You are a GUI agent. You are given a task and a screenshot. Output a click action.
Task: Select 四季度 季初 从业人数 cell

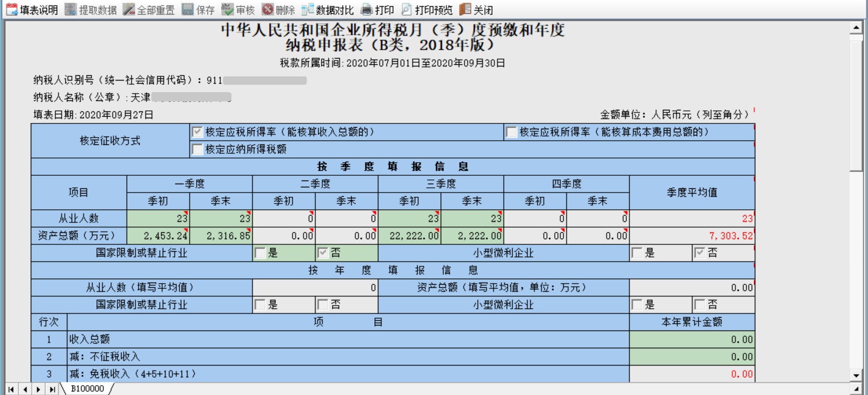pyautogui.click(x=535, y=218)
